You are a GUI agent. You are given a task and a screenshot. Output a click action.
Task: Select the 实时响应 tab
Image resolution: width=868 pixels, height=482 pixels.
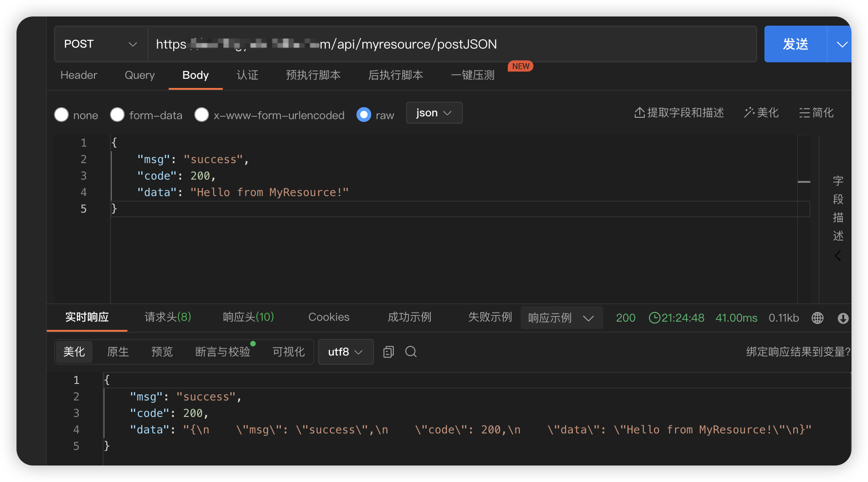pyautogui.click(x=87, y=317)
